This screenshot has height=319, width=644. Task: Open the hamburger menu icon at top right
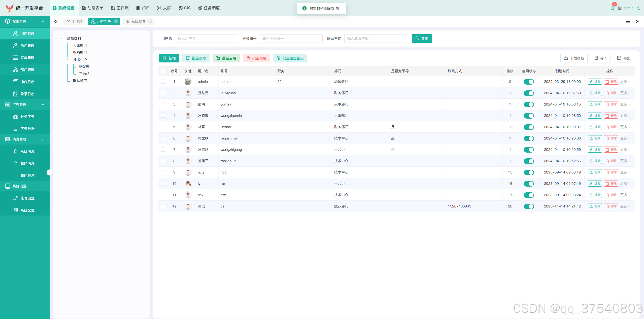628,21
